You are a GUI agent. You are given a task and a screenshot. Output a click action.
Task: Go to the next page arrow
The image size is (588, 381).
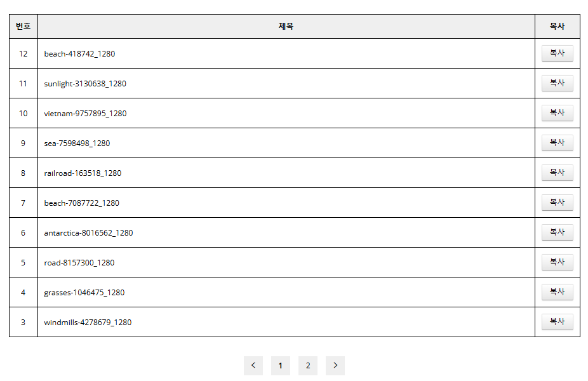[335, 366]
